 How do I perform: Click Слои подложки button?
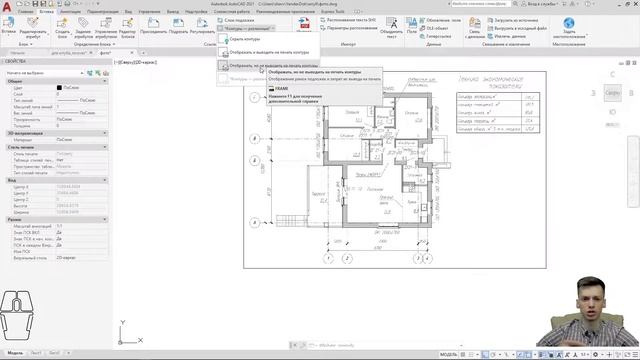[236, 20]
